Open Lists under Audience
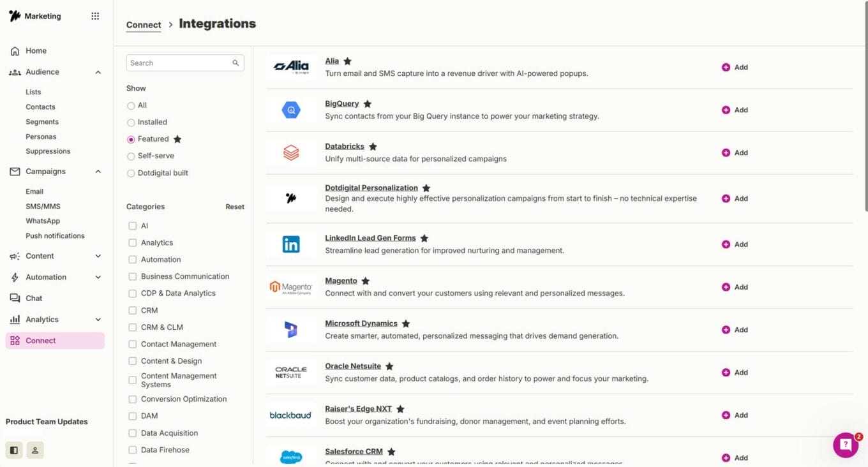868x467 pixels. click(33, 93)
